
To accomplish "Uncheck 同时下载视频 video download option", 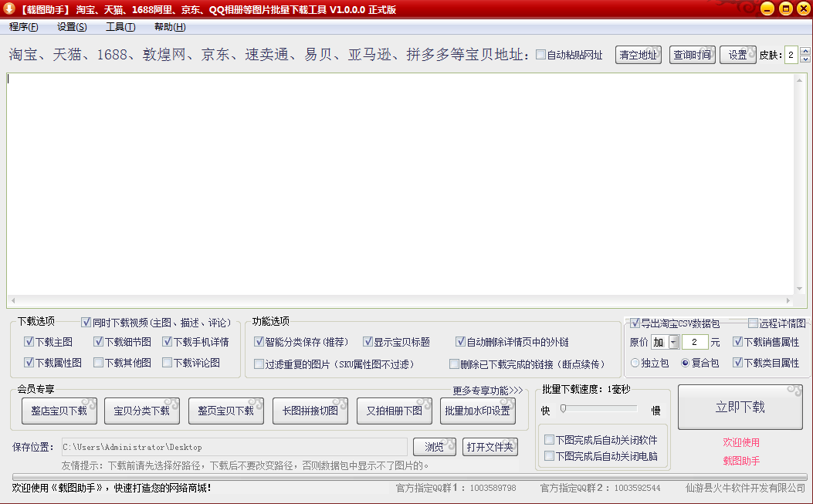I will click(x=87, y=322).
